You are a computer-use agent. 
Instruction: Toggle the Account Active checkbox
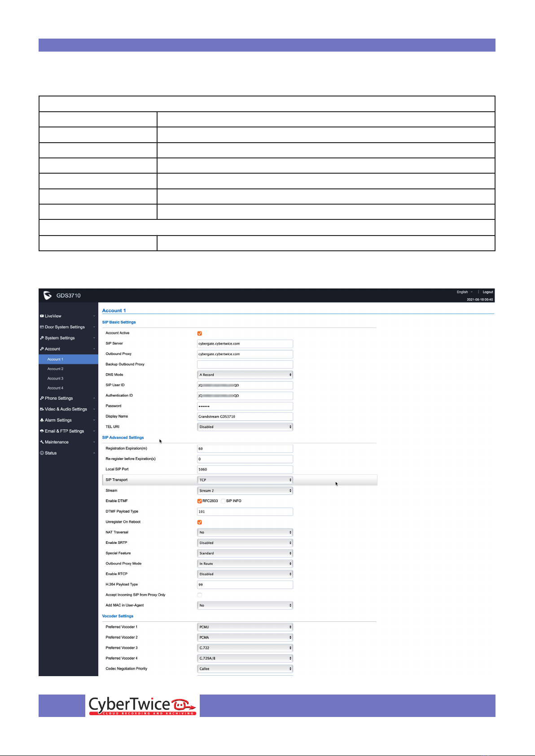click(x=200, y=333)
